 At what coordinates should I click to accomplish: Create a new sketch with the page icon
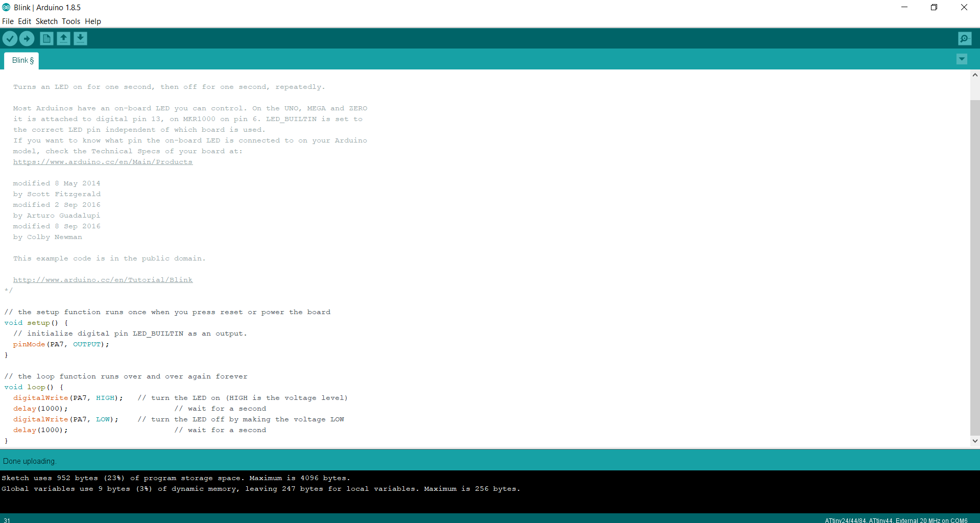click(46, 38)
